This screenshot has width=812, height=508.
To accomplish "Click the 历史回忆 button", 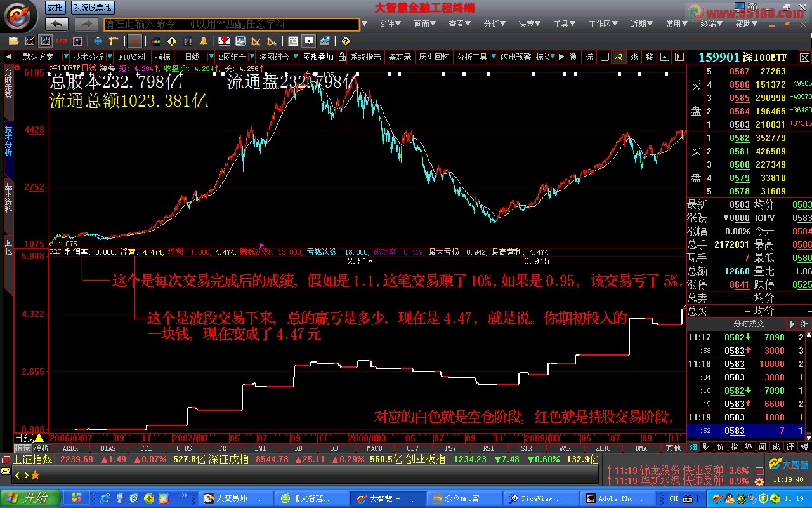I will (x=435, y=57).
